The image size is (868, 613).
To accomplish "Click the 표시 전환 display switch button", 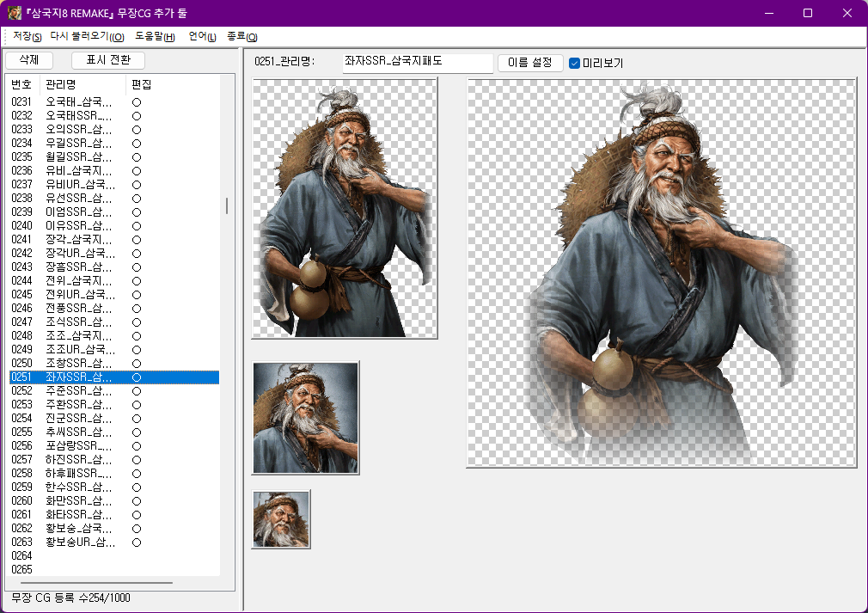I will tap(108, 60).
